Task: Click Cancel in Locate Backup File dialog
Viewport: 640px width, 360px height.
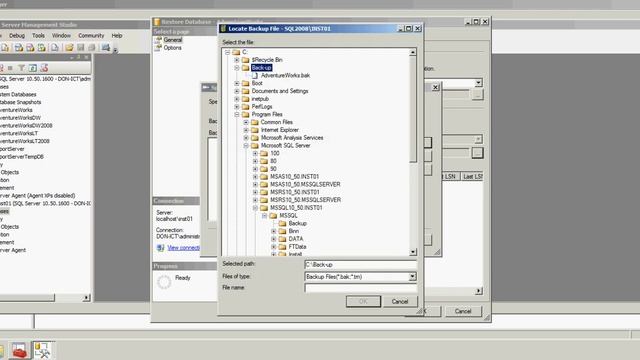Action: (x=400, y=301)
